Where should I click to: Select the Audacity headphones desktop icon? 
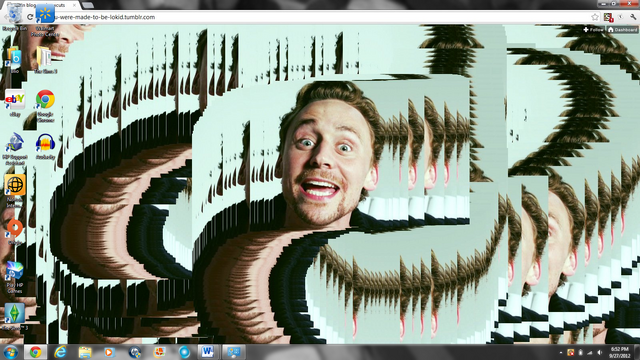(x=45, y=146)
